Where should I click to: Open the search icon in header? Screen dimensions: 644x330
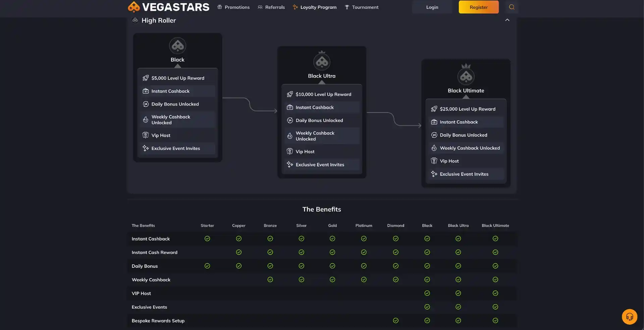click(x=512, y=7)
